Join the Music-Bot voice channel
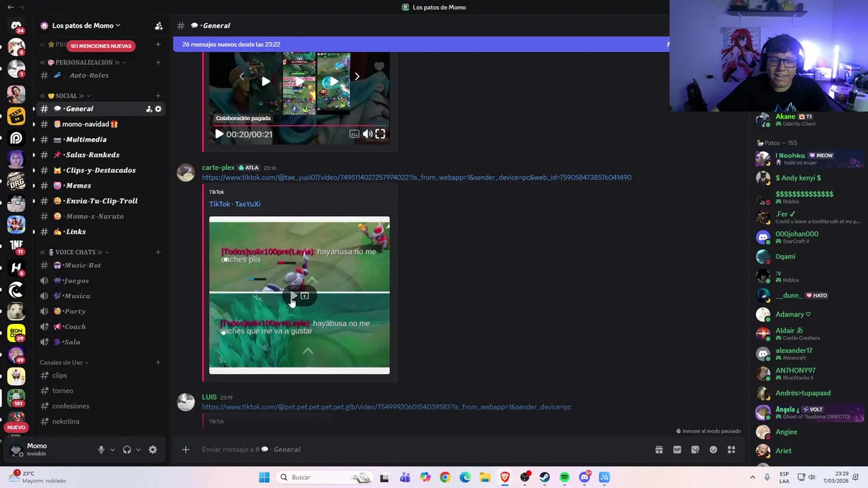 pyautogui.click(x=100, y=265)
